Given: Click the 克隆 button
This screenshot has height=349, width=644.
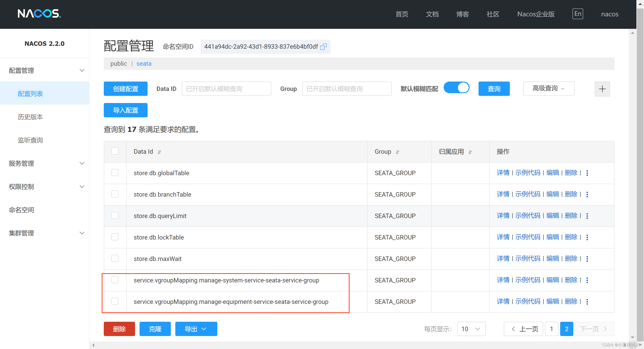Looking at the screenshot, I should pos(155,329).
